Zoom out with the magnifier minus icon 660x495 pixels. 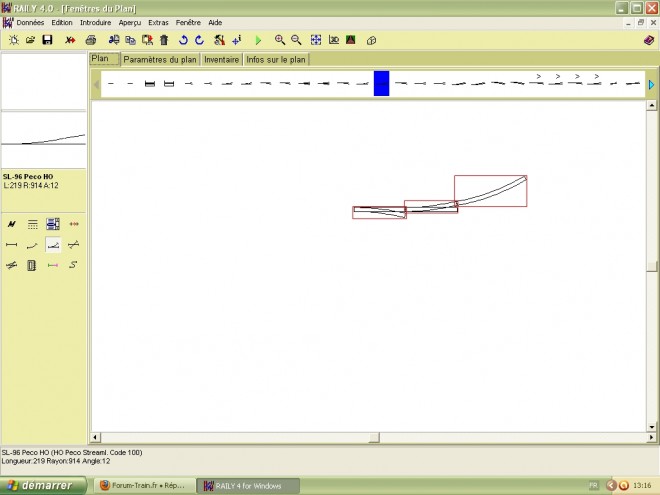click(x=296, y=40)
